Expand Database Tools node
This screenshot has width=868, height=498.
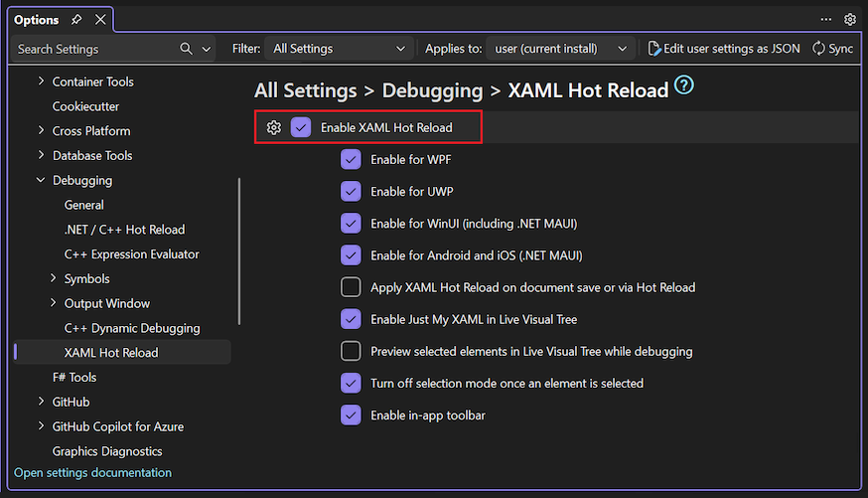click(41, 155)
